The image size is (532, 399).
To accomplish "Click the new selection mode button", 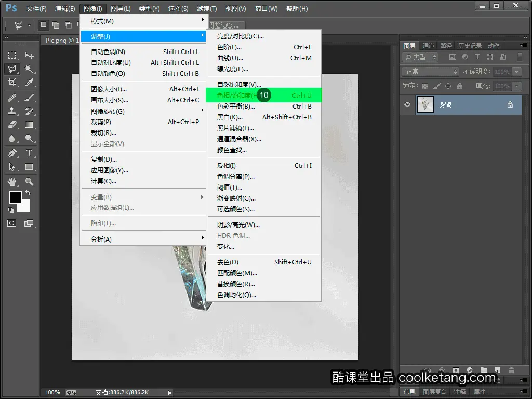I will [x=44, y=25].
